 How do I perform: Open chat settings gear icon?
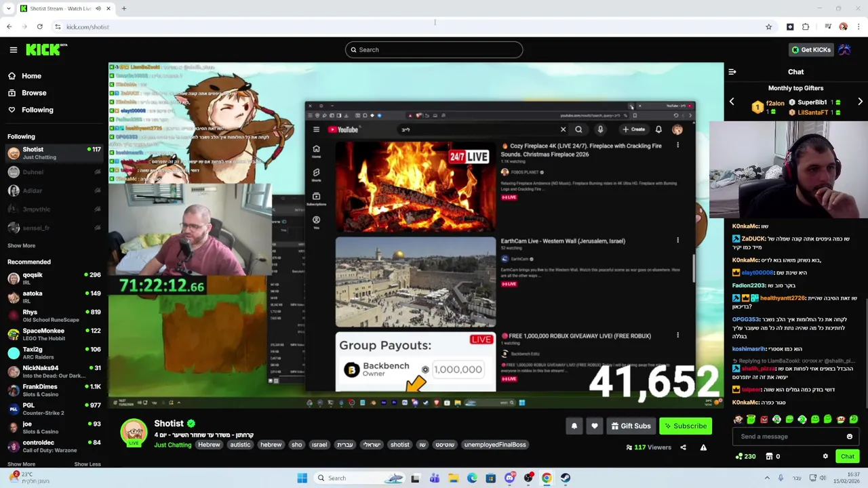(x=825, y=456)
